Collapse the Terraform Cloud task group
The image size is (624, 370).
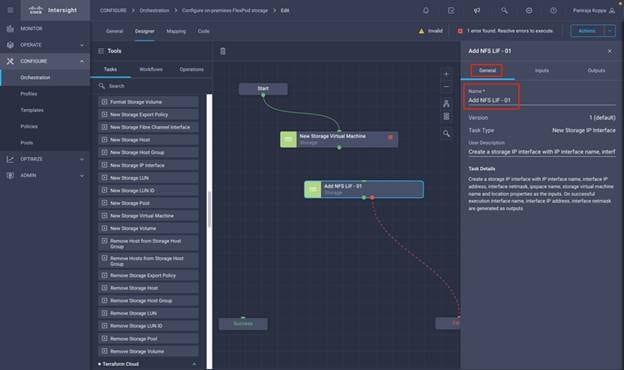tap(194, 364)
